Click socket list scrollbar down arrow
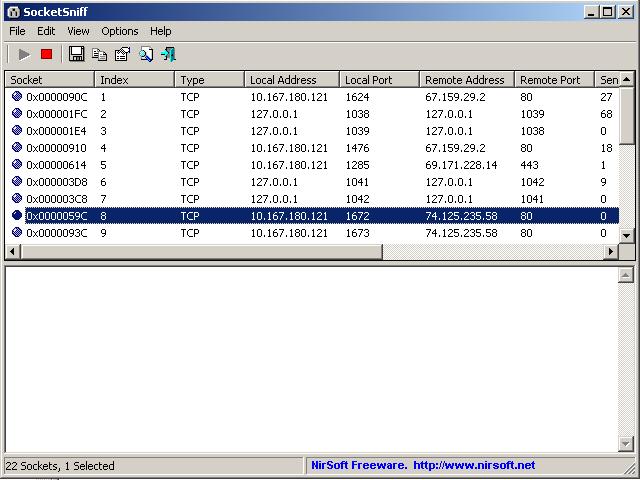 627,236
